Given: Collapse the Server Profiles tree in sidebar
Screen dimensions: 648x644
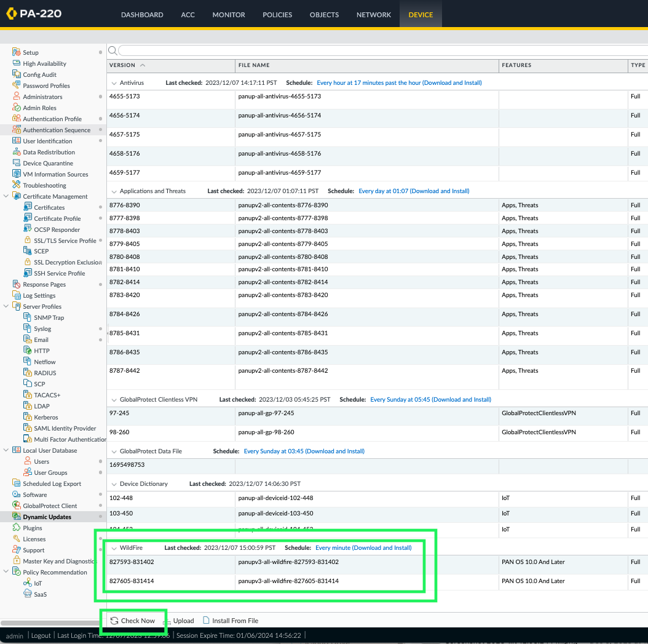Looking at the screenshot, I should pyautogui.click(x=6, y=306).
